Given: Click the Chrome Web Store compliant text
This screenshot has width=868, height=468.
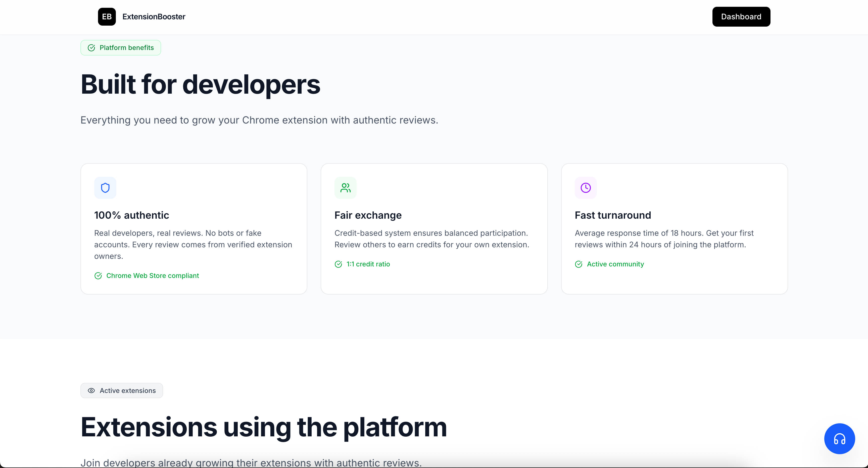Looking at the screenshot, I should tap(153, 276).
